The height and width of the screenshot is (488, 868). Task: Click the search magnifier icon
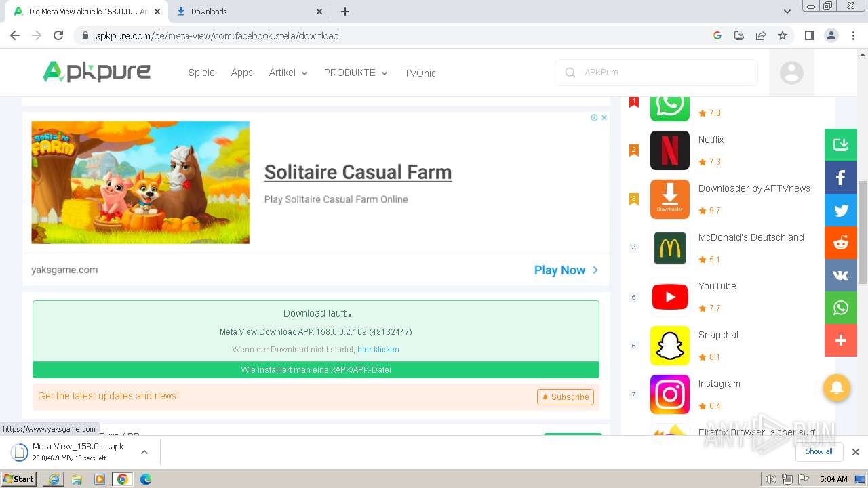tap(570, 73)
